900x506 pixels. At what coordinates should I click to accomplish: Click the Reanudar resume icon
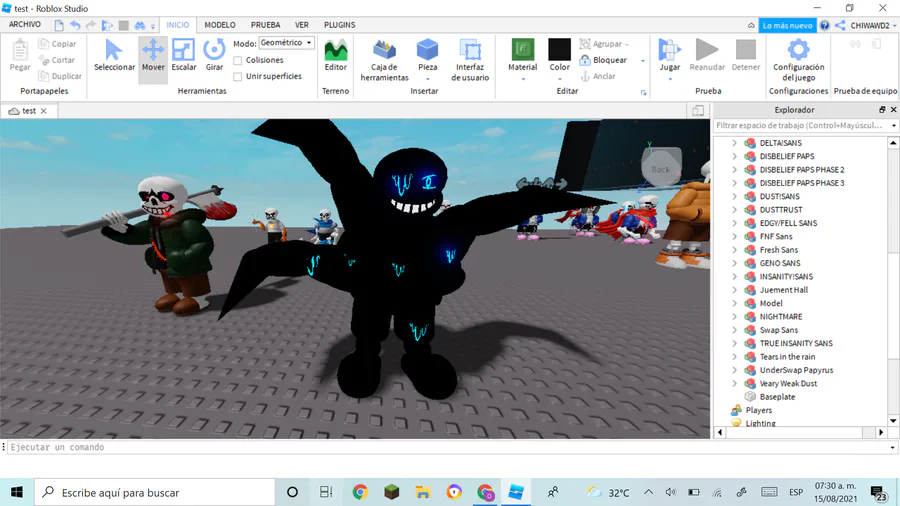(x=707, y=50)
